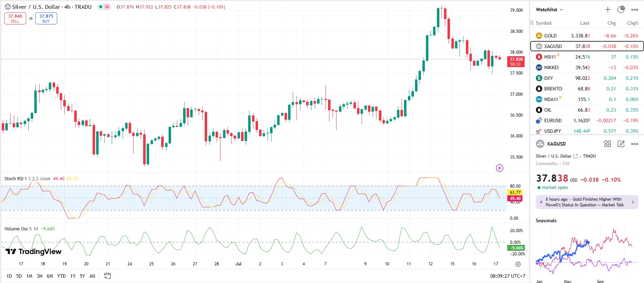This screenshot has width=644, height=283.
Task: Expand the Watchlist dropdown
Action: [549, 10]
